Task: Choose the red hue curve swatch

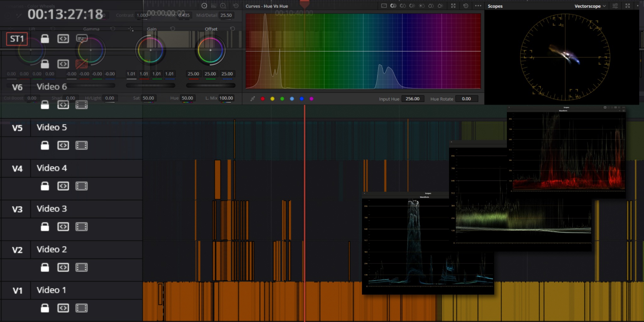Action: click(x=263, y=99)
